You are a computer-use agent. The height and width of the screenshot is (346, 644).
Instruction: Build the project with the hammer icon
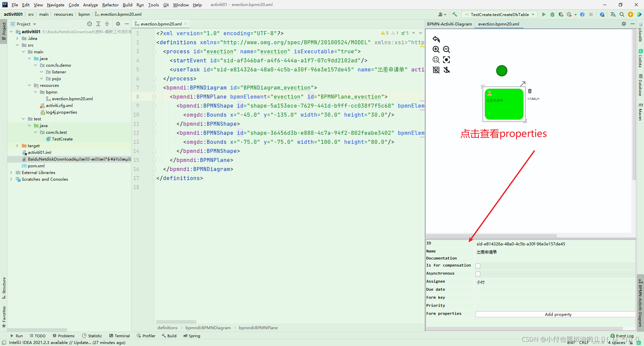[x=454, y=14]
